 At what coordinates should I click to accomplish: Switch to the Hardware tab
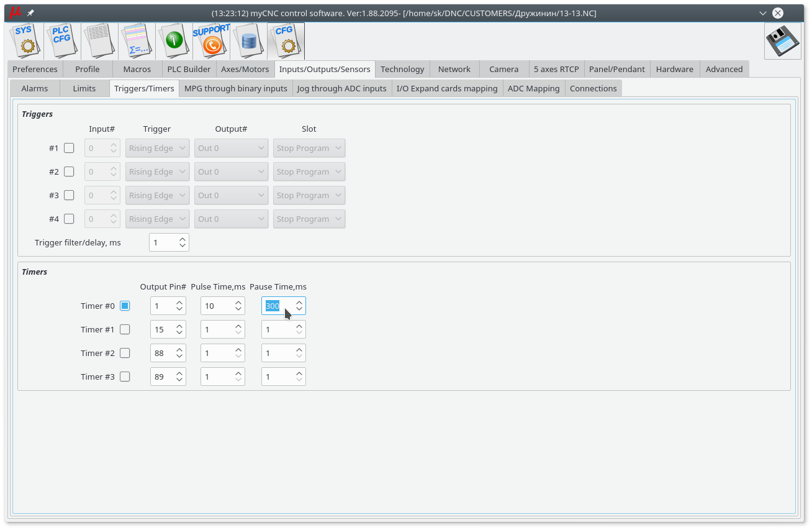(675, 69)
